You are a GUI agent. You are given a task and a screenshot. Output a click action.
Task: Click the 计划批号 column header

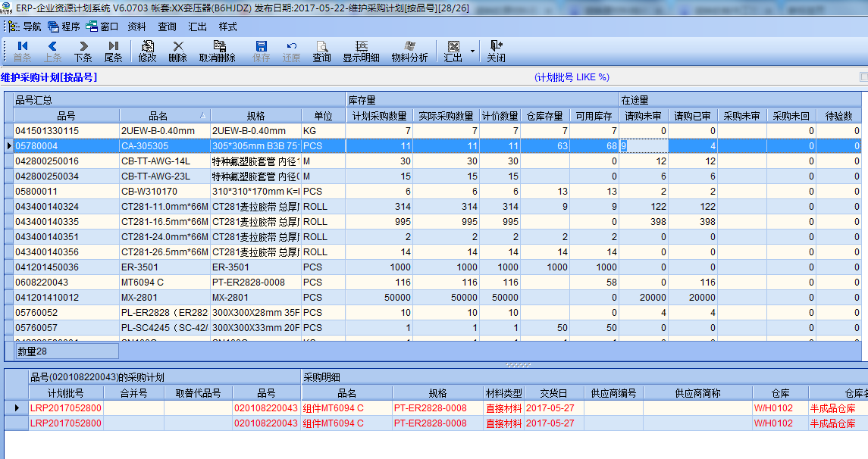tap(66, 393)
